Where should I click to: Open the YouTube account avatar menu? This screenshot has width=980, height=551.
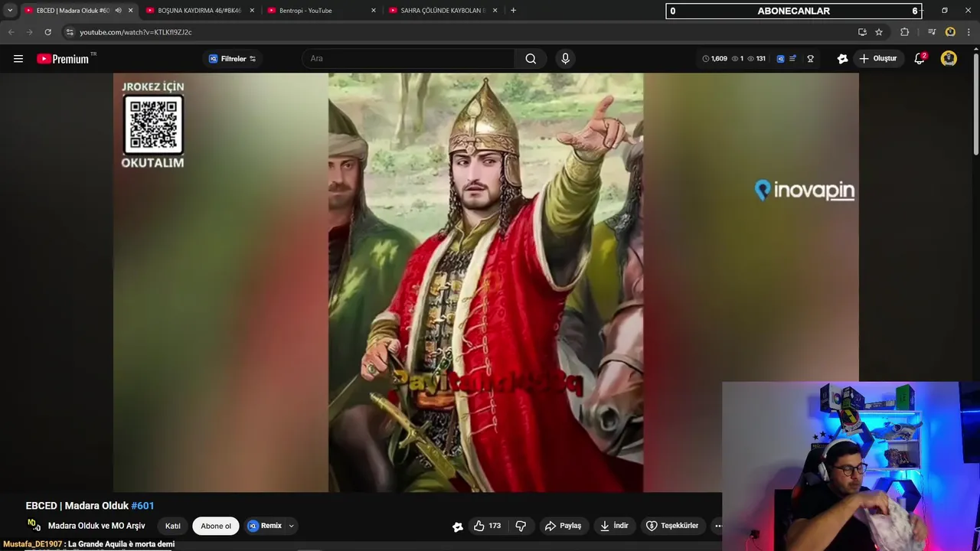[x=949, y=59]
